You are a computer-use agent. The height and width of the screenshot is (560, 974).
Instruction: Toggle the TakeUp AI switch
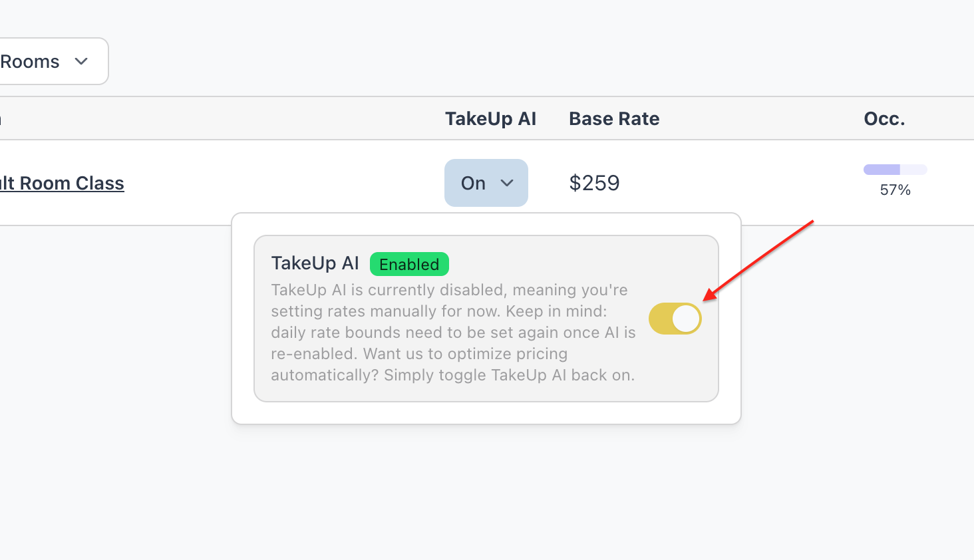coord(675,319)
